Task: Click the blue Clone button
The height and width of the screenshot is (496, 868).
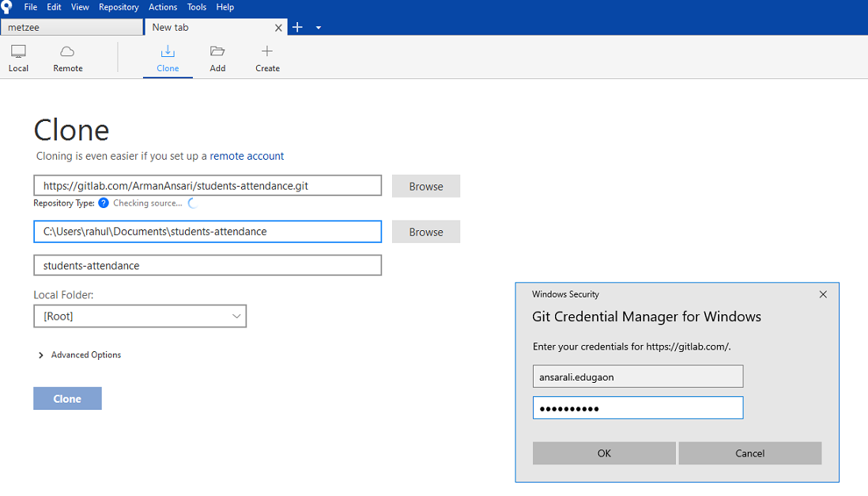Action: click(67, 399)
